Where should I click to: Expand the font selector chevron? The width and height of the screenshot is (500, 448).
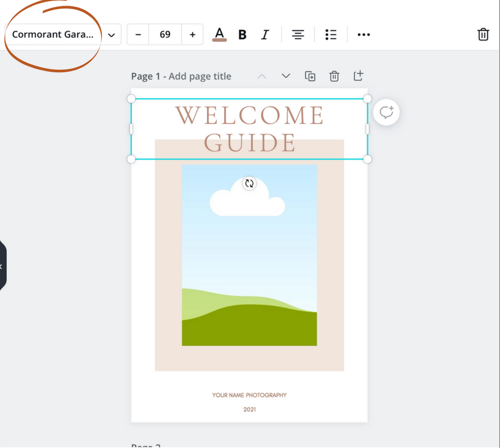point(111,34)
